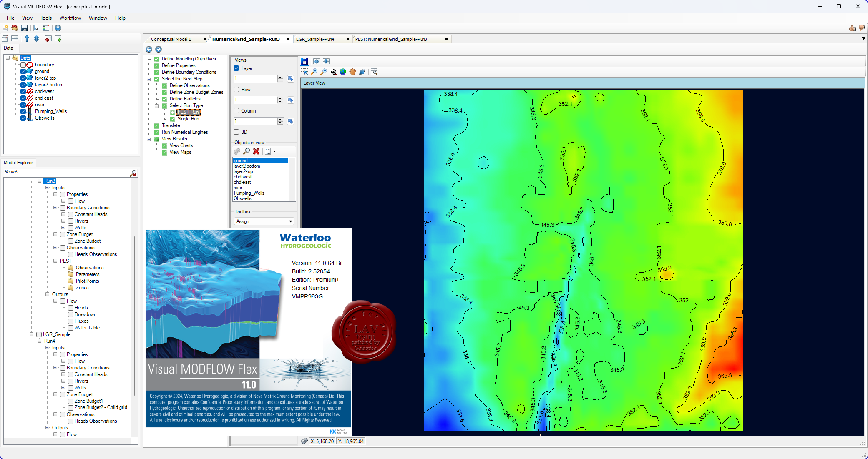The width and height of the screenshot is (868, 459).
Task: Collapse the View Results workflow node
Action: (149, 139)
